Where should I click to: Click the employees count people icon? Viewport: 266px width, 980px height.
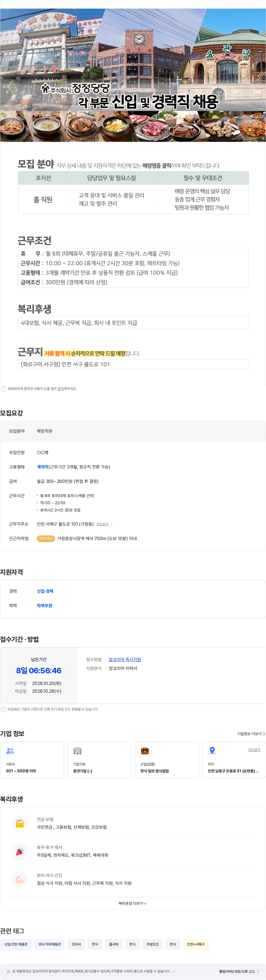pos(10,750)
